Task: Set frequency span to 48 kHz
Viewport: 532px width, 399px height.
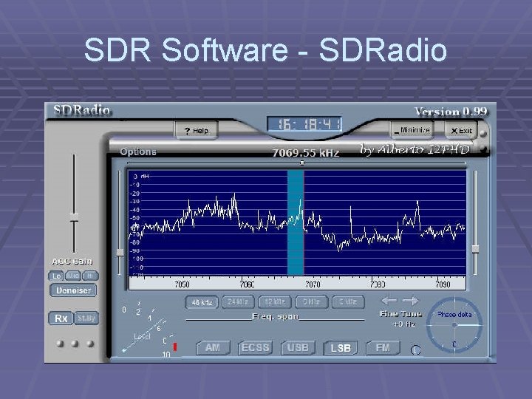Action: click(202, 302)
